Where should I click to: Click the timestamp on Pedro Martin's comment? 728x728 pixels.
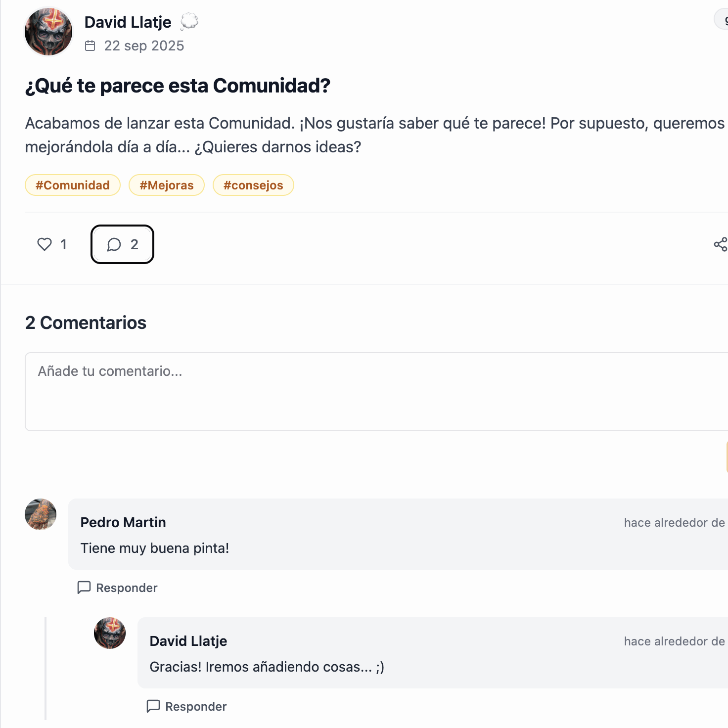pos(675,523)
